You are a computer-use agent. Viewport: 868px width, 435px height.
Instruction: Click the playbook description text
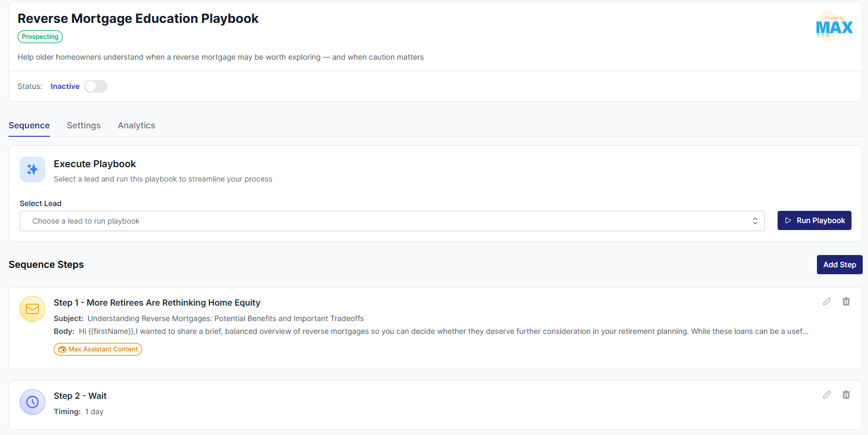click(221, 57)
